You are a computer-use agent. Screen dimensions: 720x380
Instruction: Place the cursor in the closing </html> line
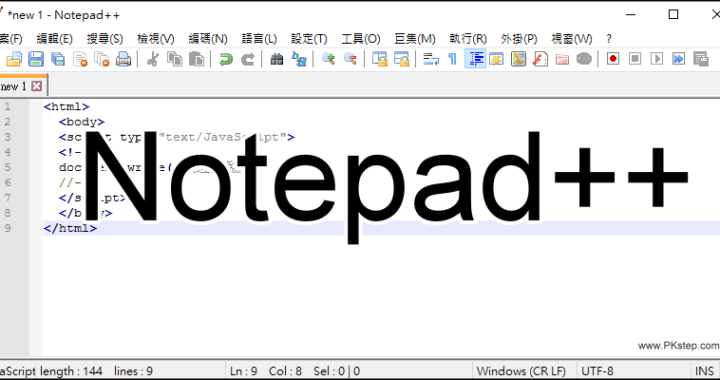70,228
